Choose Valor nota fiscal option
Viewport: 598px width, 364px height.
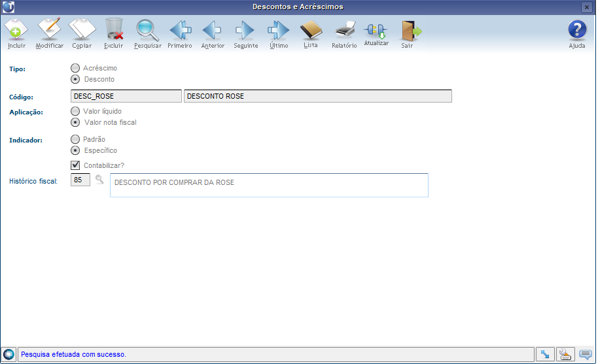pyautogui.click(x=75, y=122)
